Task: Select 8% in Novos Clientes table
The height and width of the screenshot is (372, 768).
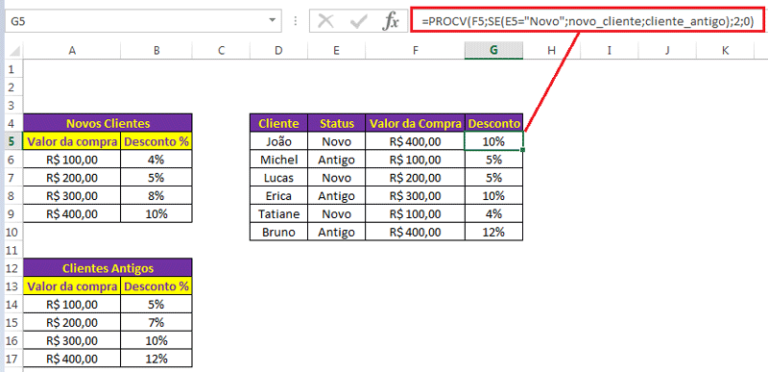Action: pyautogui.click(x=156, y=196)
